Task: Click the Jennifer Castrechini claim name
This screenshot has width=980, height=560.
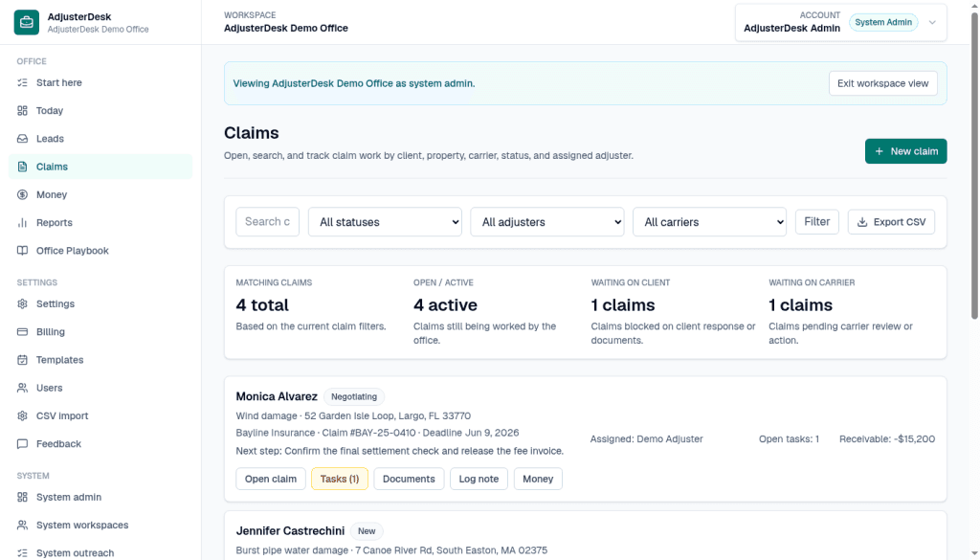Action: point(290,530)
